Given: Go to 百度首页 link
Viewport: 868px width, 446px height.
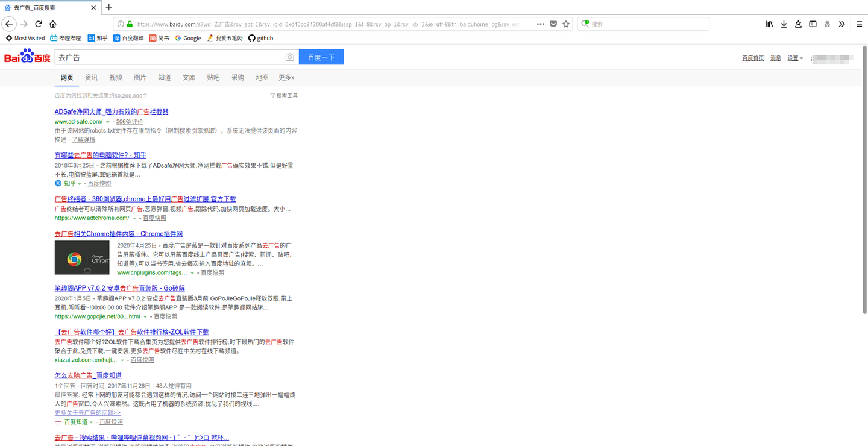Looking at the screenshot, I should pos(753,58).
